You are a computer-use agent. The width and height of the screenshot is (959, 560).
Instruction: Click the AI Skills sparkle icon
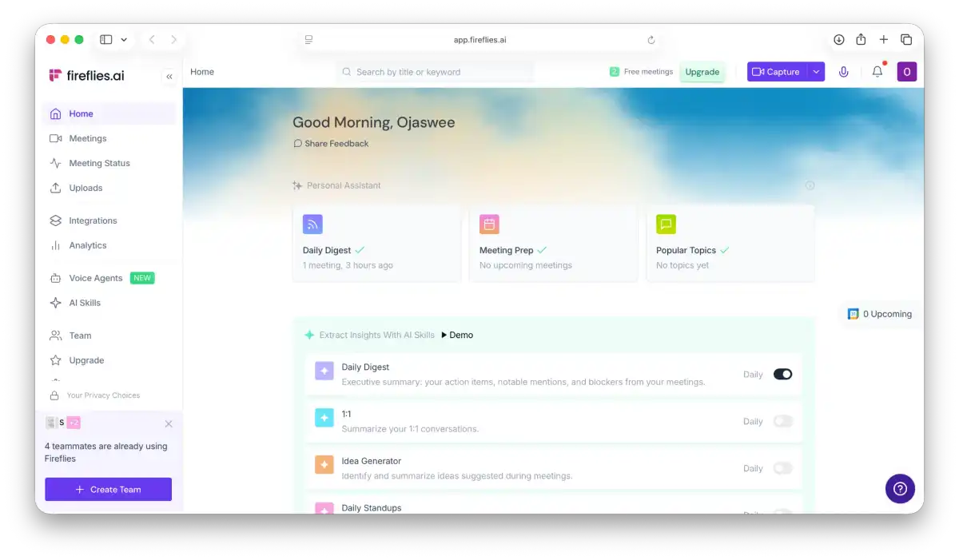[x=55, y=303]
